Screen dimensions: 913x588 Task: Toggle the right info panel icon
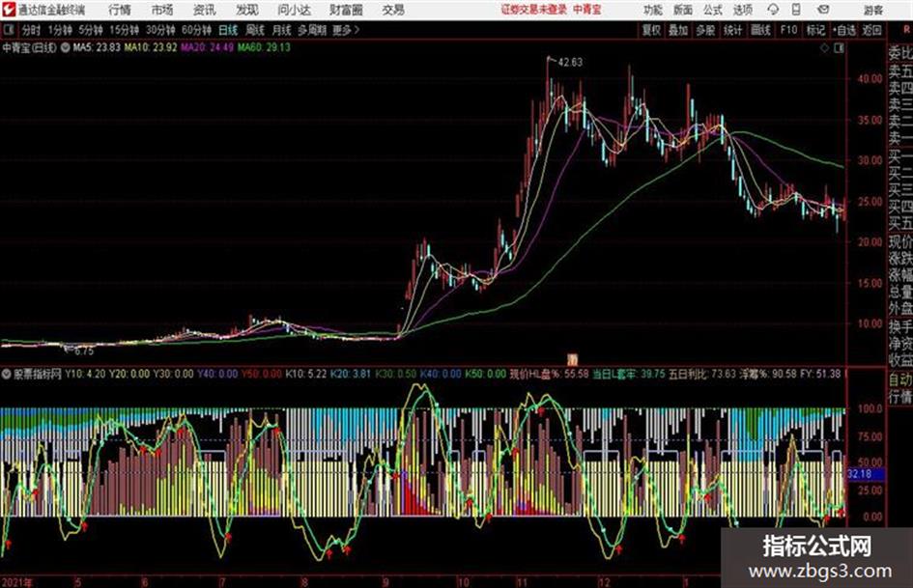pos(839,48)
